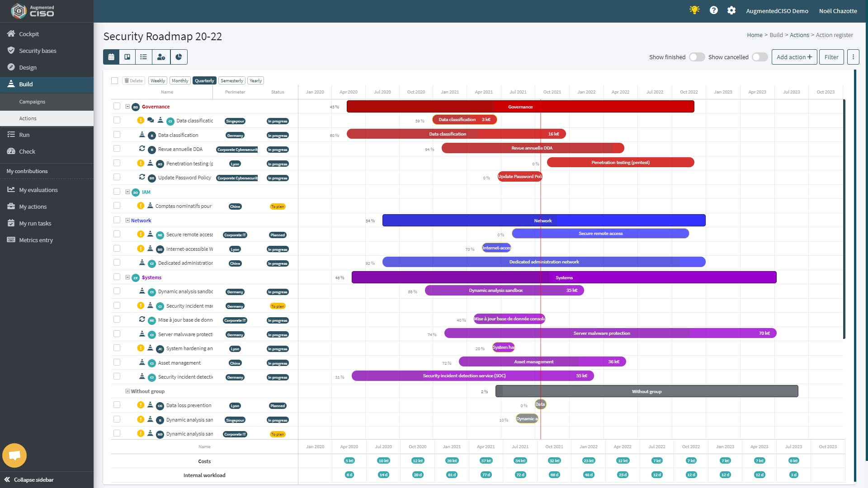
Task: Switch to the calendar Gantt view icon
Action: 111,57
